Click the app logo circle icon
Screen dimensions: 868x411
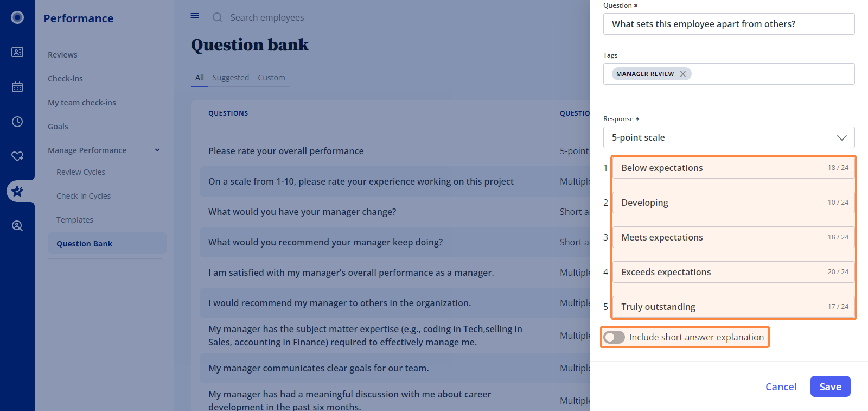(x=17, y=17)
